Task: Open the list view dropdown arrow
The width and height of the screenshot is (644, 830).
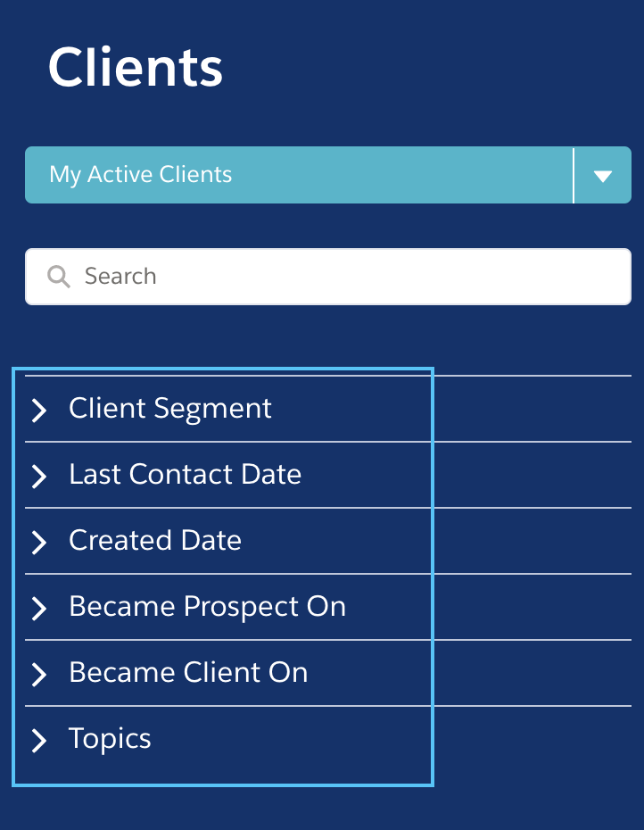Action: (603, 175)
